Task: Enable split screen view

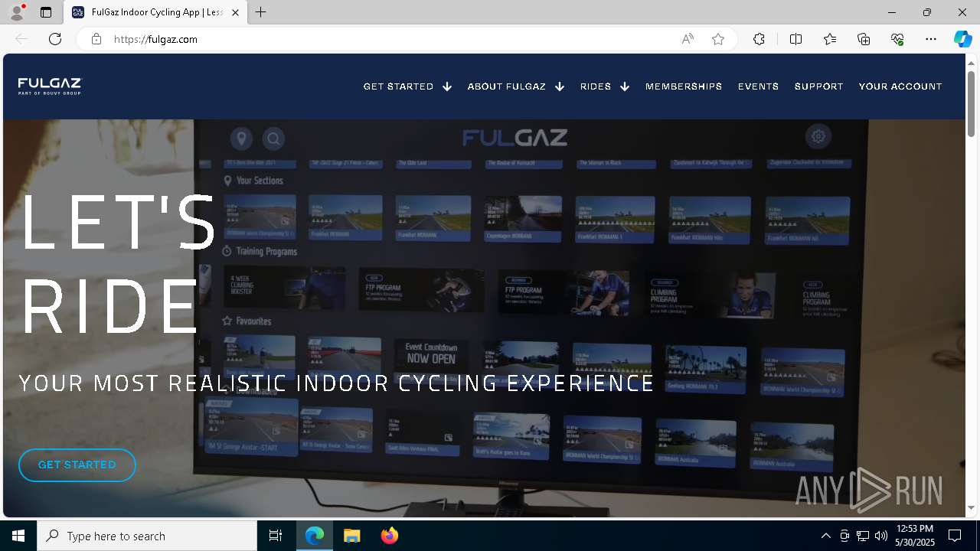Action: [795, 39]
